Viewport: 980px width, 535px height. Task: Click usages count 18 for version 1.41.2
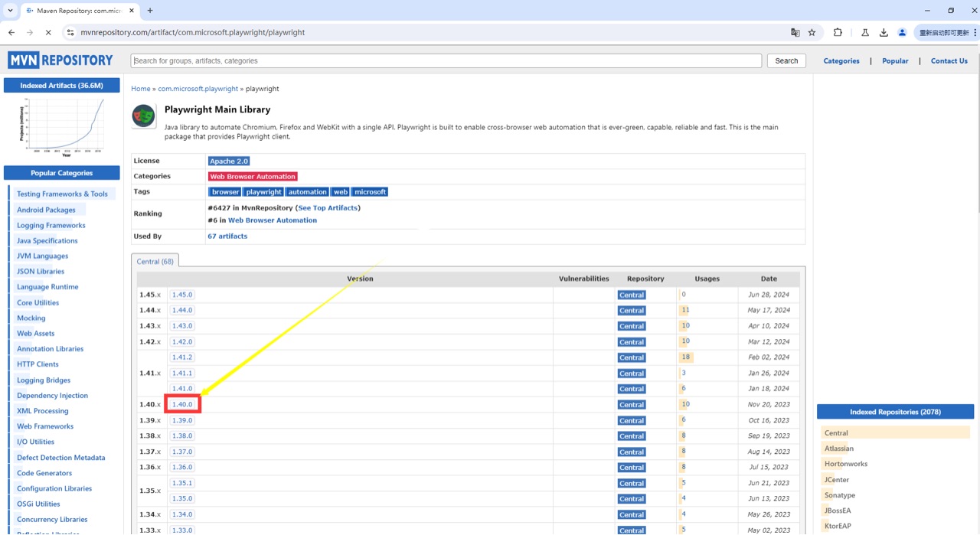point(686,357)
